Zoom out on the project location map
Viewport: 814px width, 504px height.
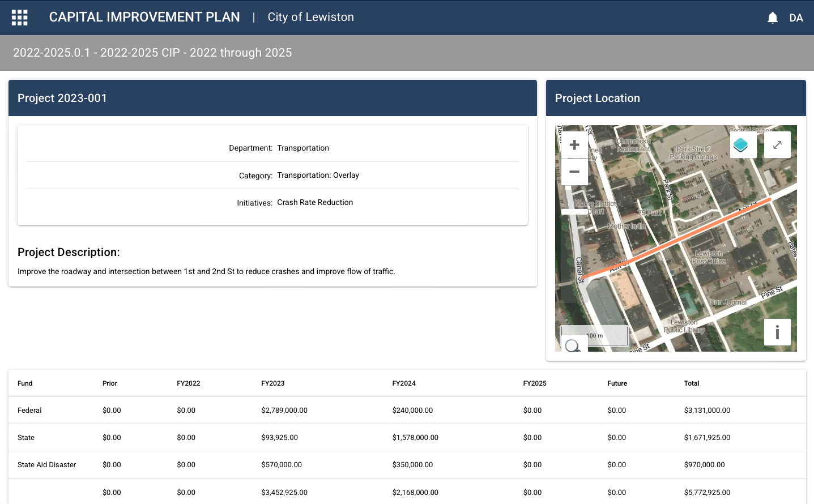(574, 171)
